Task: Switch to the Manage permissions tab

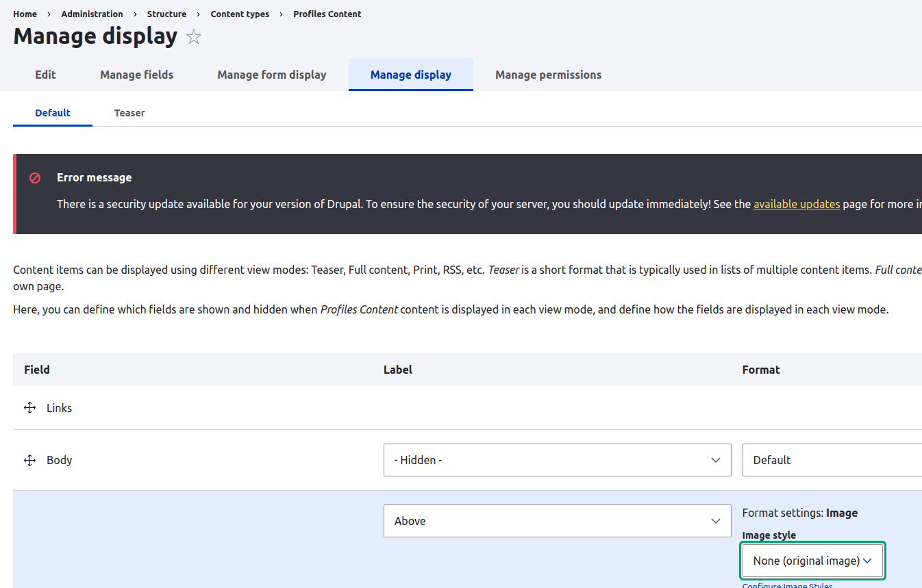Action: pyautogui.click(x=549, y=75)
